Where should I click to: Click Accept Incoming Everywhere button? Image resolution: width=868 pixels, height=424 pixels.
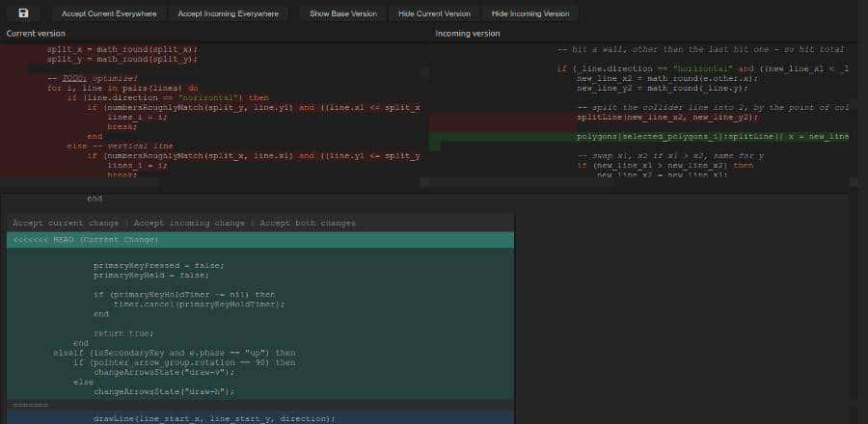[x=228, y=13]
